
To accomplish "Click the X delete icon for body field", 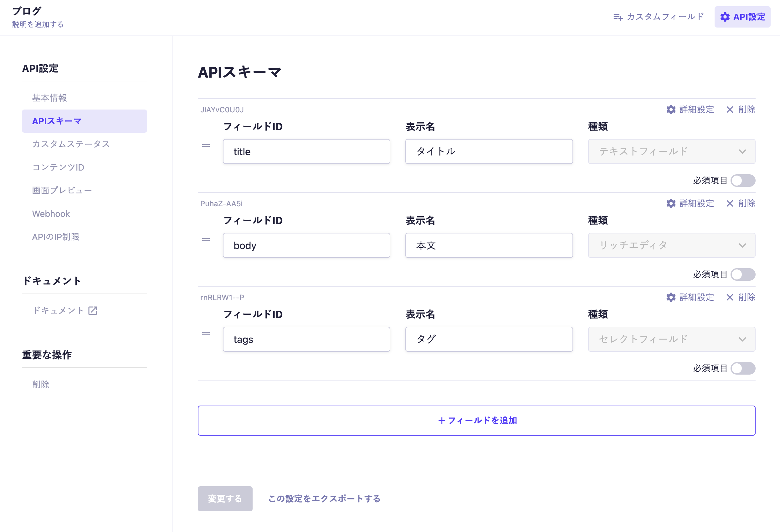I will (730, 203).
